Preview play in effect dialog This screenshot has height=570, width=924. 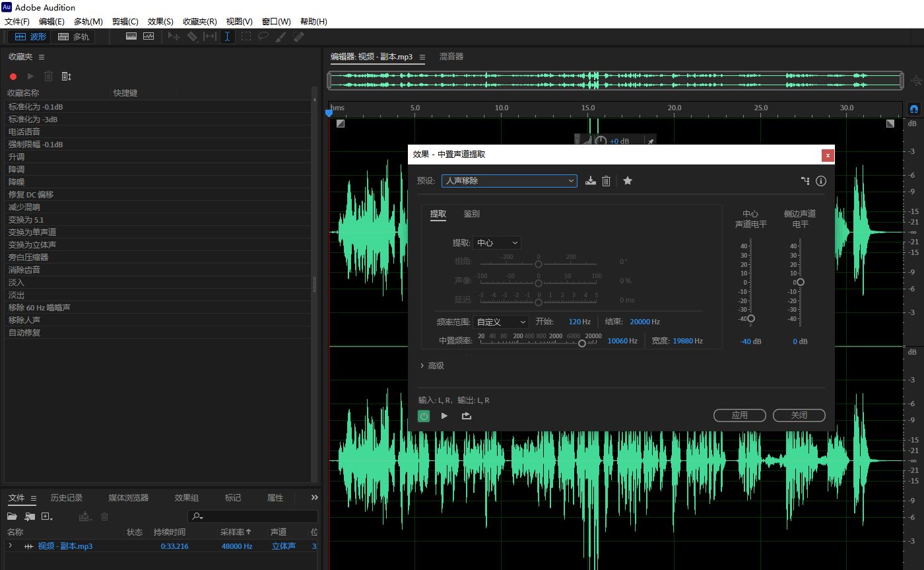(444, 415)
